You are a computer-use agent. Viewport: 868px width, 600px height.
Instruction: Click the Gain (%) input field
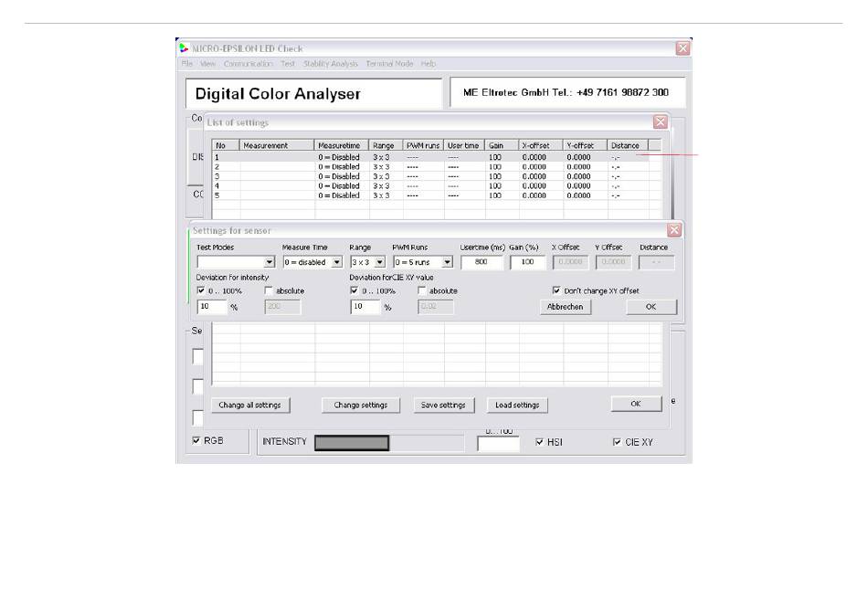[x=527, y=262]
